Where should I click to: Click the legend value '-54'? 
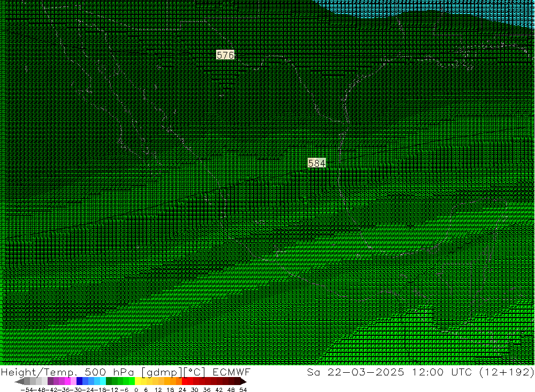click(x=27, y=390)
